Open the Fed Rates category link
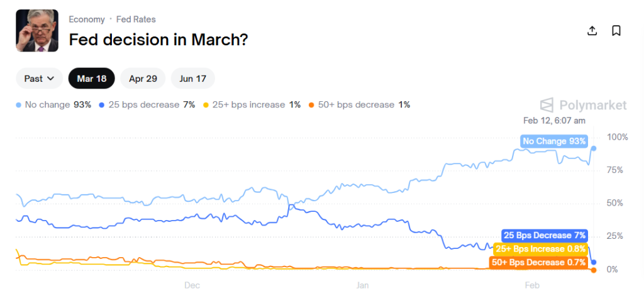Viewport: 644px width, 303px height. [x=136, y=19]
